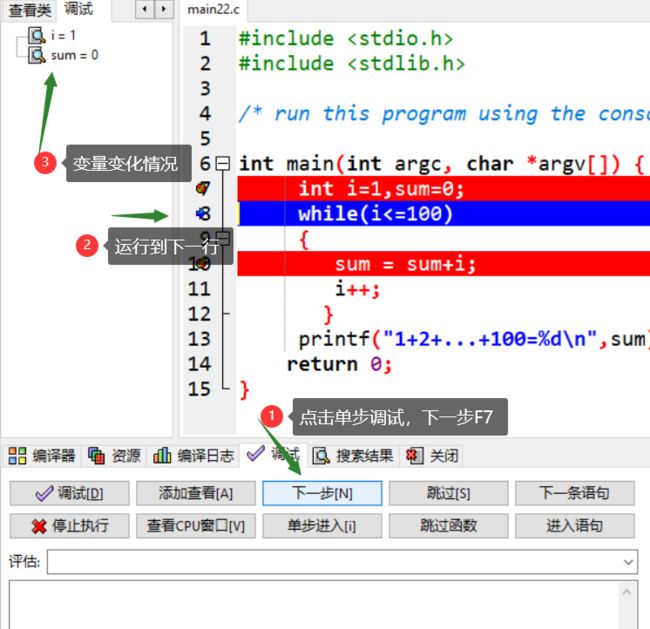The height and width of the screenshot is (629, 650).
Task: Click the current-line arrow on line 8
Action: point(201,214)
